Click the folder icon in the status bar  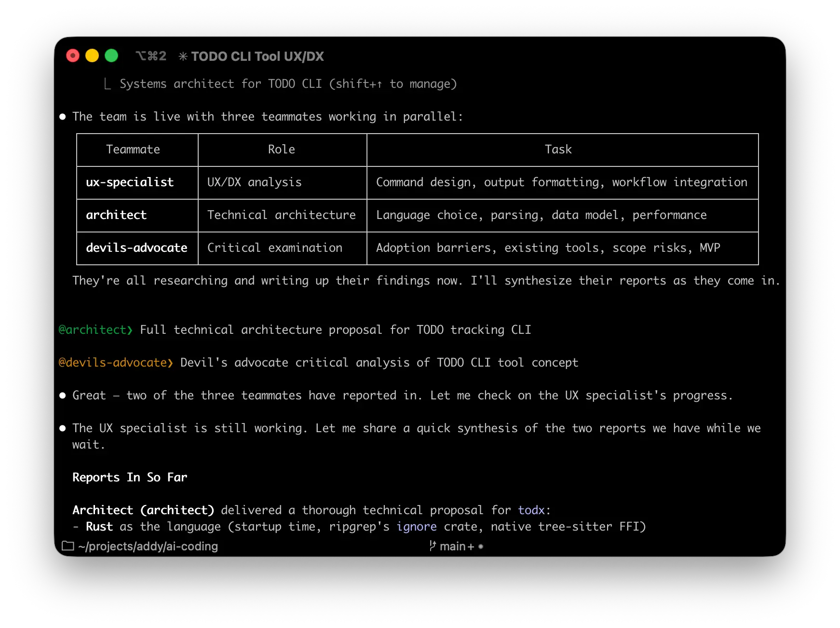(x=68, y=546)
